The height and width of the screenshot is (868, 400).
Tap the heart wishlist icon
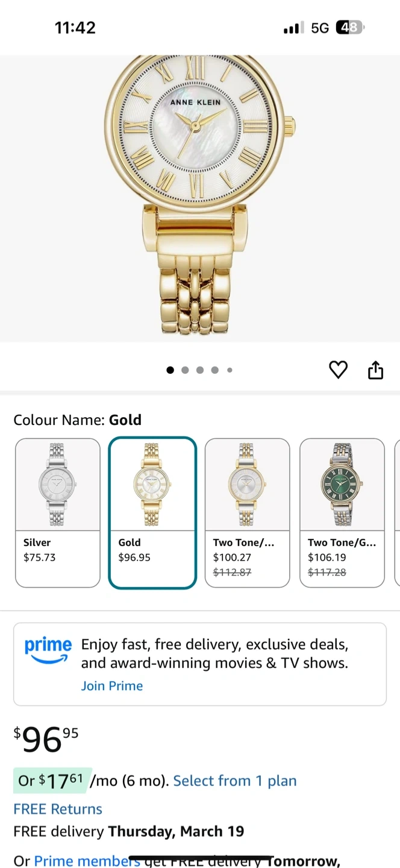pyautogui.click(x=339, y=370)
